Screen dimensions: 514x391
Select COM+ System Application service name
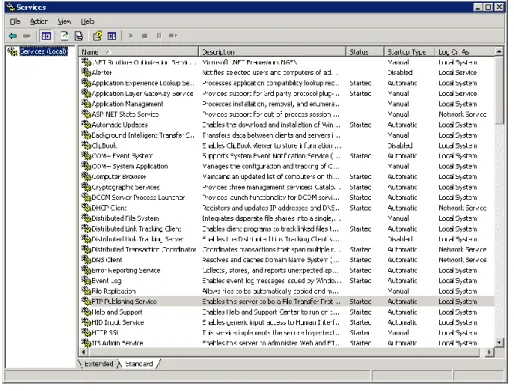coord(130,166)
